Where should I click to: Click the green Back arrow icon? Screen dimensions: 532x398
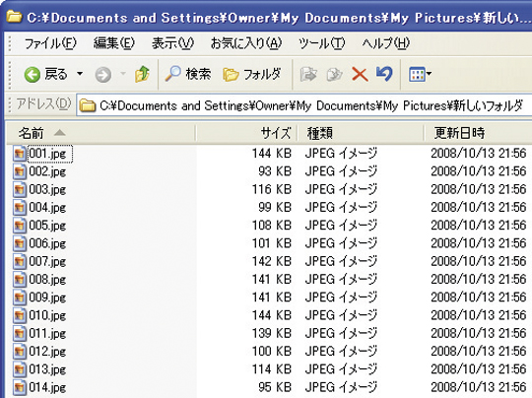33,74
